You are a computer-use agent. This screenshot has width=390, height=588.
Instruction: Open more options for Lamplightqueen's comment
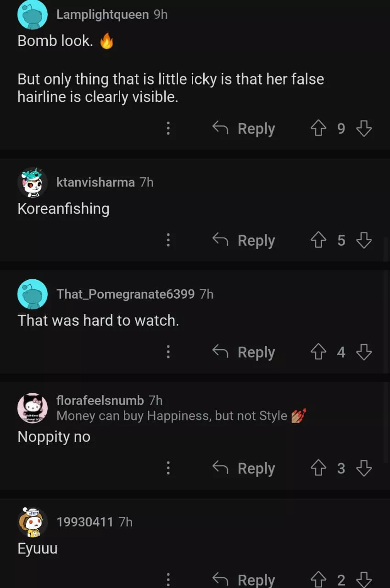tap(168, 129)
